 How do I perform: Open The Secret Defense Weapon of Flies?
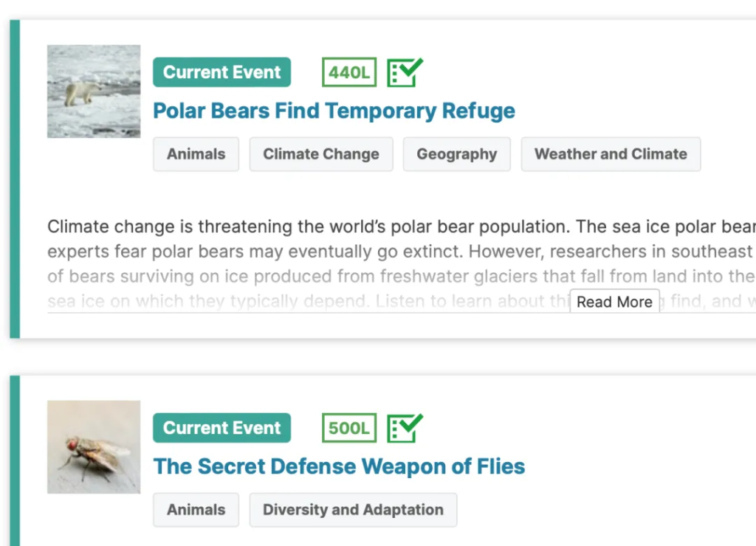(x=339, y=466)
